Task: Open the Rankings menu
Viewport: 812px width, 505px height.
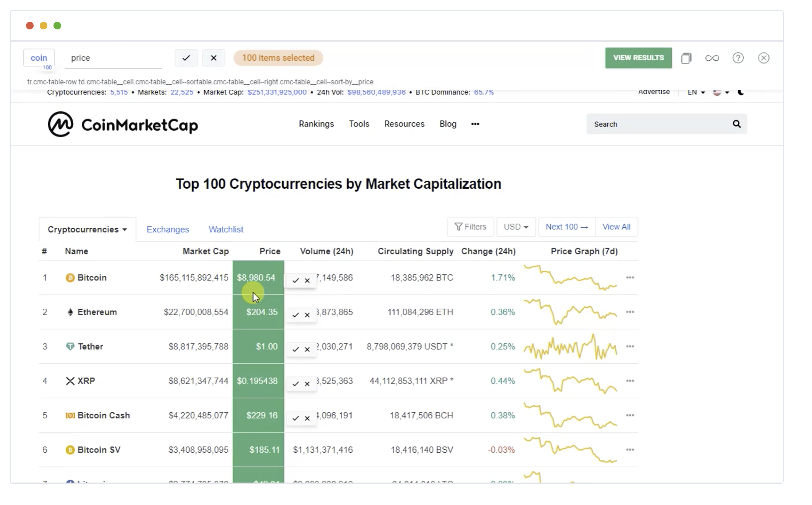Action: [316, 124]
